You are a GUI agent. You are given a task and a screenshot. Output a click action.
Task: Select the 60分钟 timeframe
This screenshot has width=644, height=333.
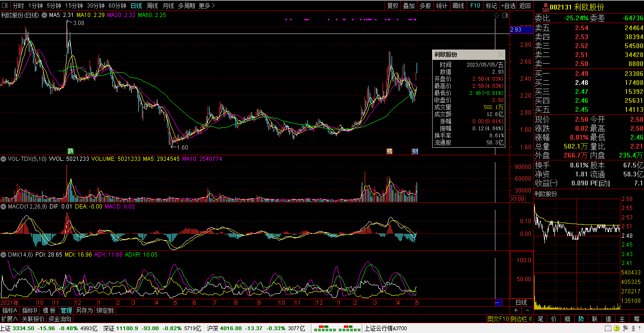tap(117, 6)
